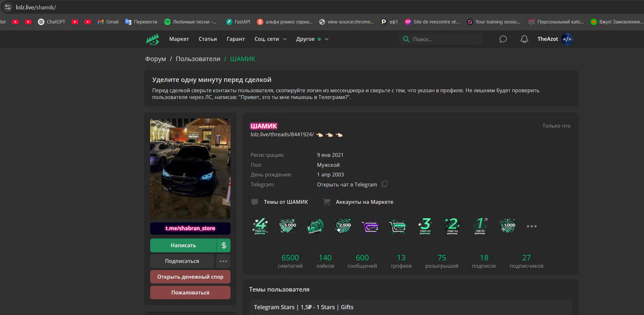Go to Форум breadcrumb

click(156, 59)
